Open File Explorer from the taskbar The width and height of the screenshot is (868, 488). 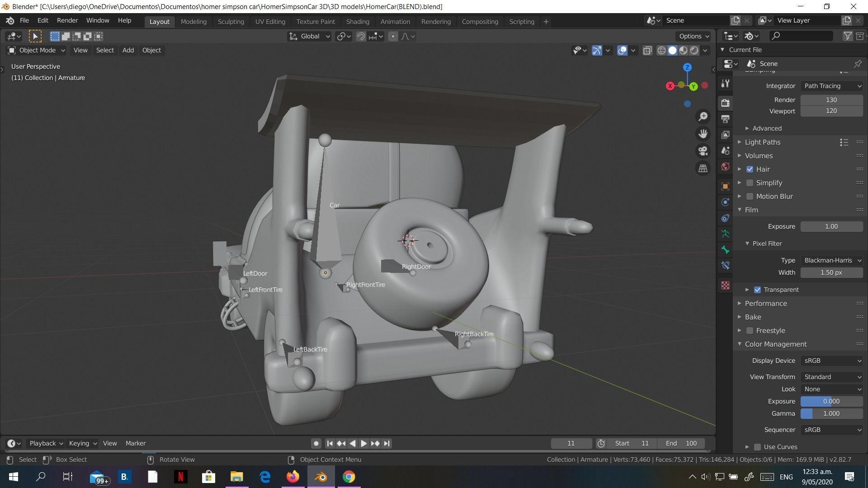(x=236, y=477)
